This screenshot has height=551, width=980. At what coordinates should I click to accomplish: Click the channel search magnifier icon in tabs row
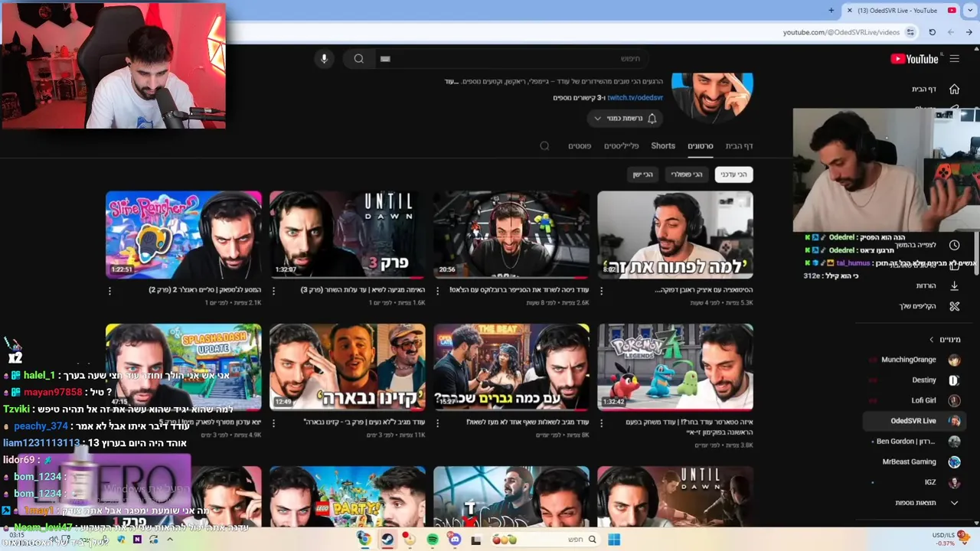point(544,145)
